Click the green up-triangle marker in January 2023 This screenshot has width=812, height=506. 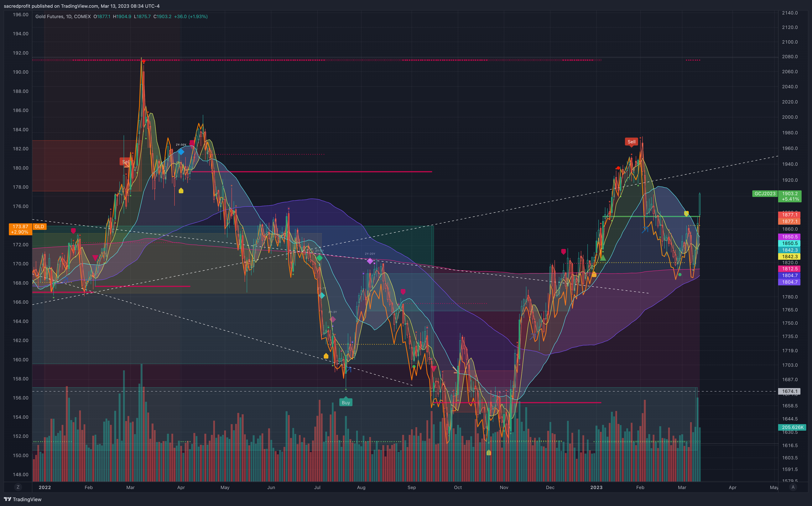pyautogui.click(x=603, y=258)
